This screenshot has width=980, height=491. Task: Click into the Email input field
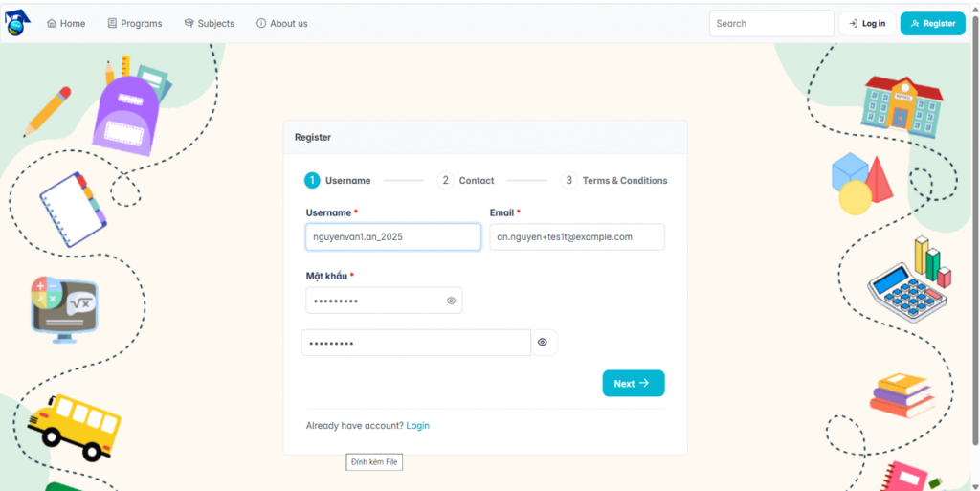(577, 237)
